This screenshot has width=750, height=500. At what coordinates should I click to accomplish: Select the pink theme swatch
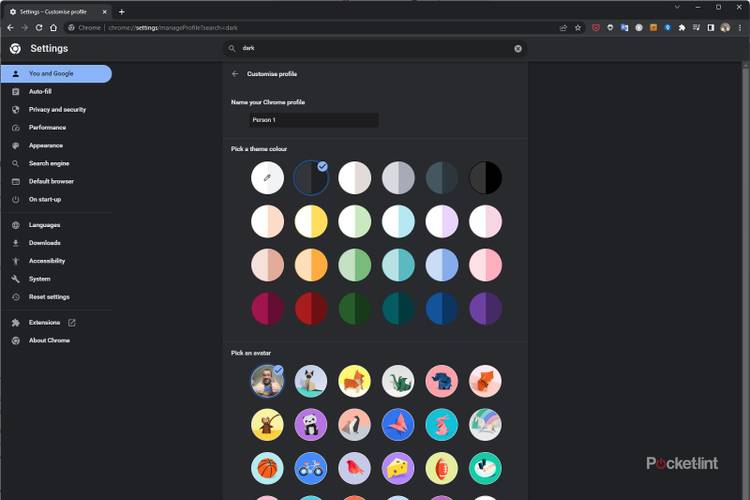485,265
